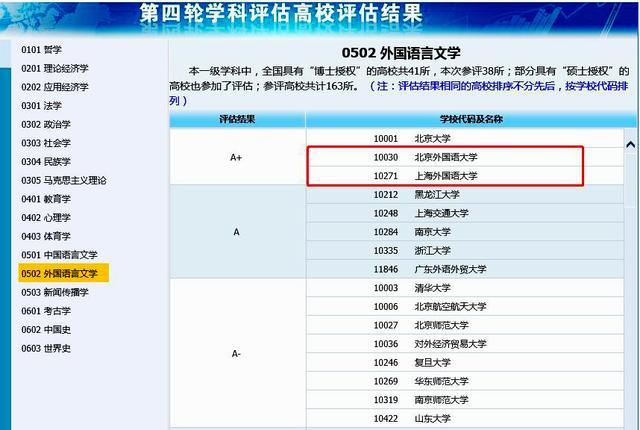This screenshot has height=430, width=640.
Task: Click the 10003 清华大学 row
Action: point(465,288)
